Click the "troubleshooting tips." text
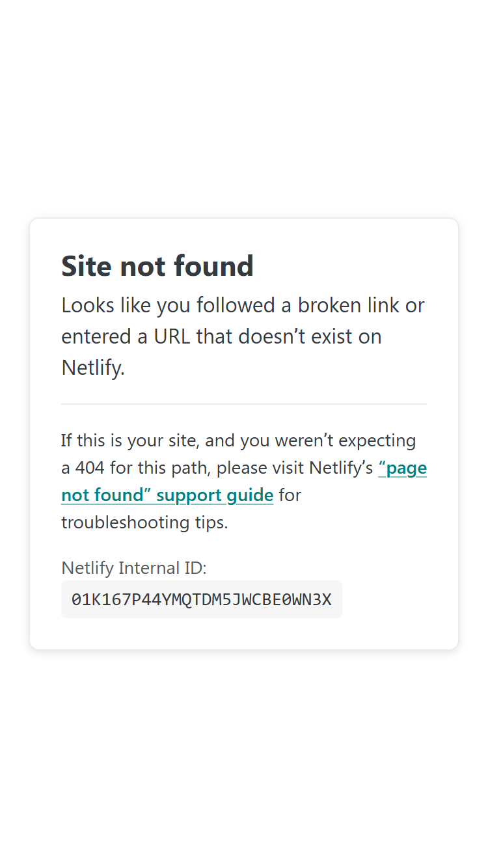Viewport: 488px width, 868px height. [x=144, y=522]
